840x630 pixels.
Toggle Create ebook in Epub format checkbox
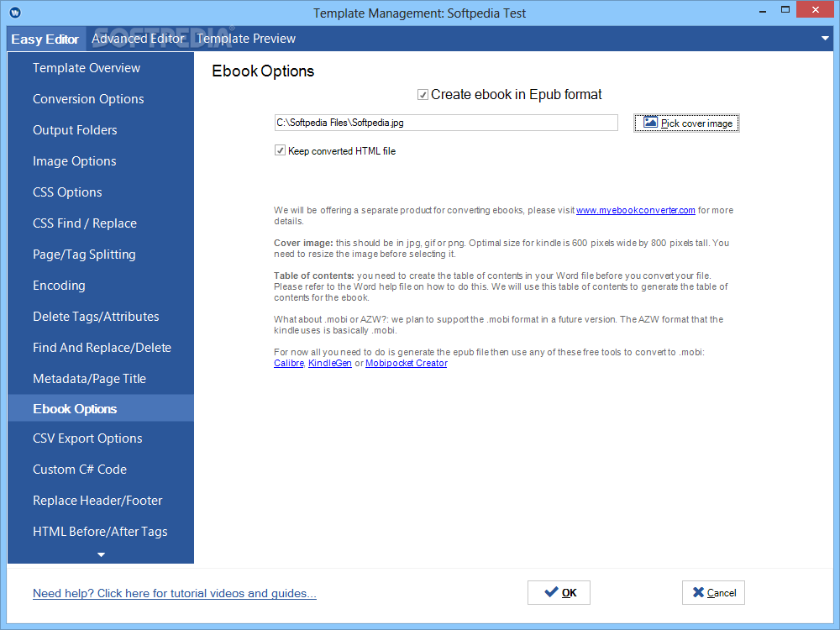[423, 95]
